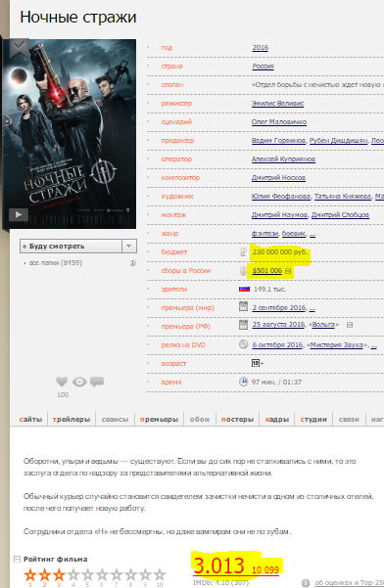The width and height of the screenshot is (384, 588).
Task: Open director Эмилис Веливис link
Action: click(277, 103)
